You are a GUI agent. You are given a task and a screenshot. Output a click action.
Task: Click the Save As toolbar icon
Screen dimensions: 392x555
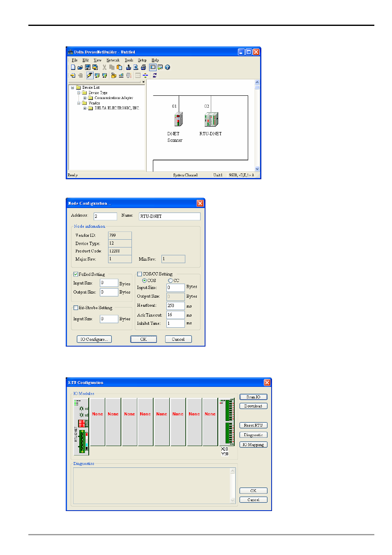95,67
